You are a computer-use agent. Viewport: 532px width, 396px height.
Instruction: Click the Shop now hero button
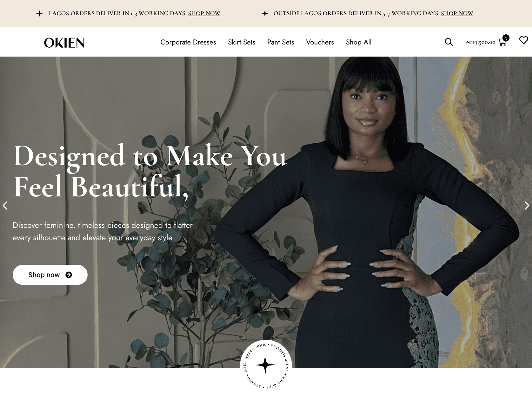(x=50, y=275)
